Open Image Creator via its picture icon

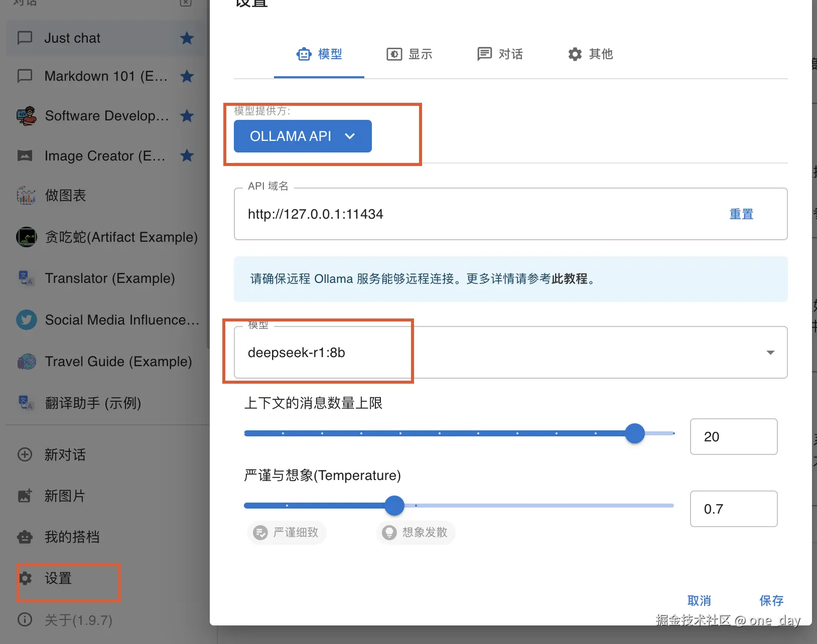[25, 155]
